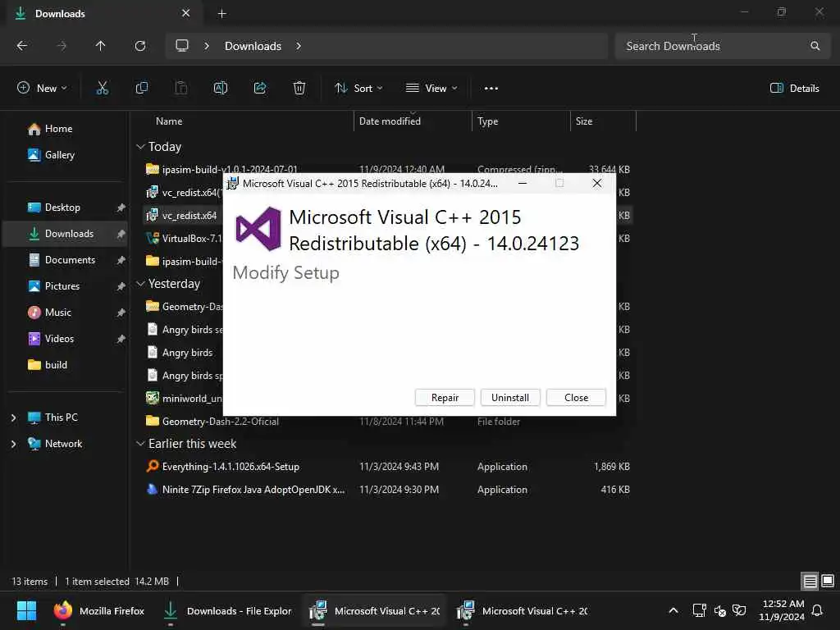
Task: Click the Paste clipboard icon
Action: click(181, 89)
